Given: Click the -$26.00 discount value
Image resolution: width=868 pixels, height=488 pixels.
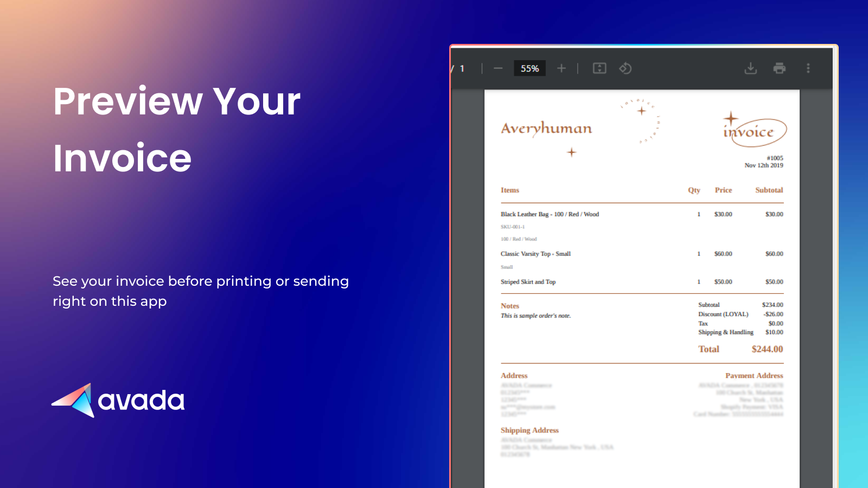Looking at the screenshot, I should [773, 314].
